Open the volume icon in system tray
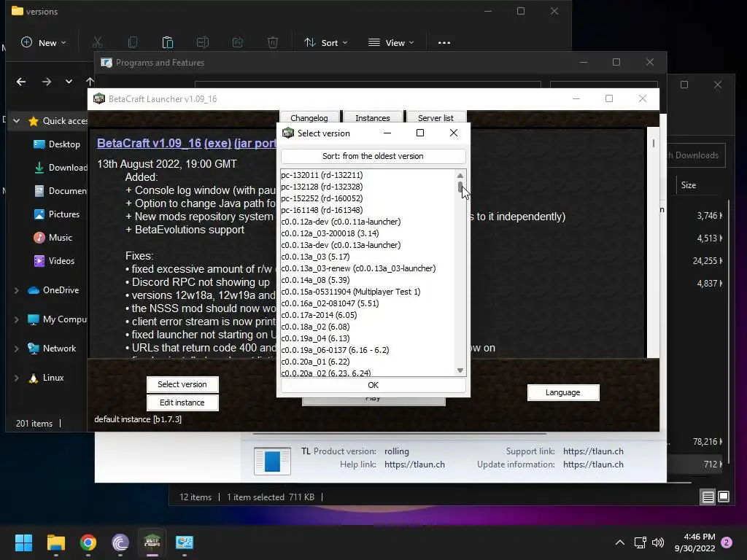The width and height of the screenshot is (747, 560). [x=658, y=542]
